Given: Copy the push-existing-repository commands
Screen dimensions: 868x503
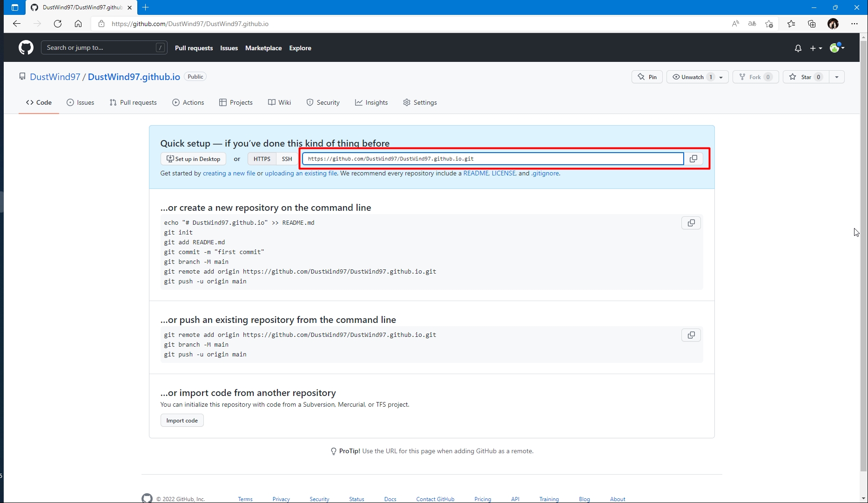Looking at the screenshot, I should [691, 335].
